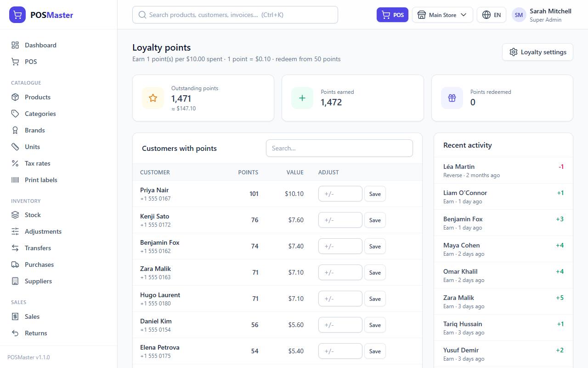Click the Sales receipt icon
Screen dimensions: 588x368
point(15,316)
